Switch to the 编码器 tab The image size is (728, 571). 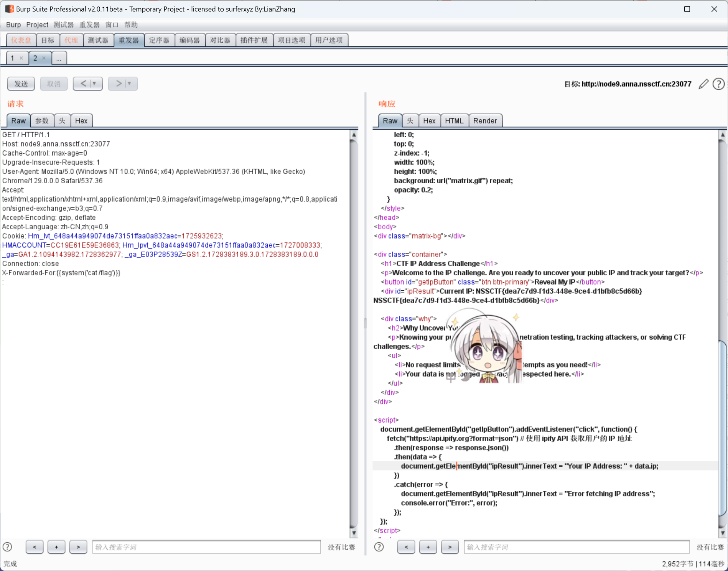click(x=190, y=40)
